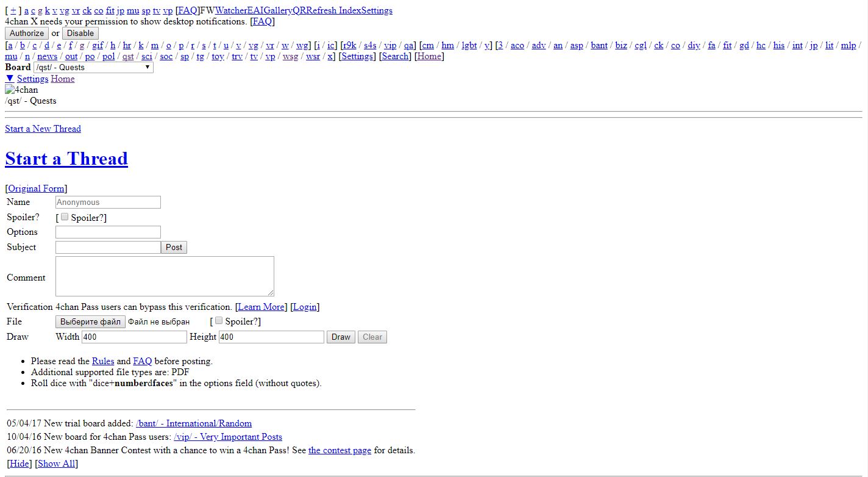Go to the biz board link
The width and height of the screenshot is (868, 477).
point(621,45)
